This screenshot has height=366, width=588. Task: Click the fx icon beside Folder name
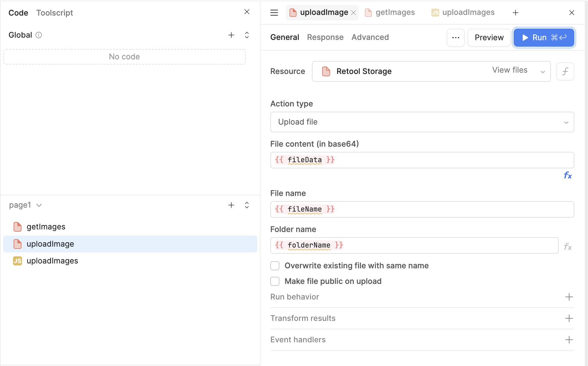tap(568, 247)
